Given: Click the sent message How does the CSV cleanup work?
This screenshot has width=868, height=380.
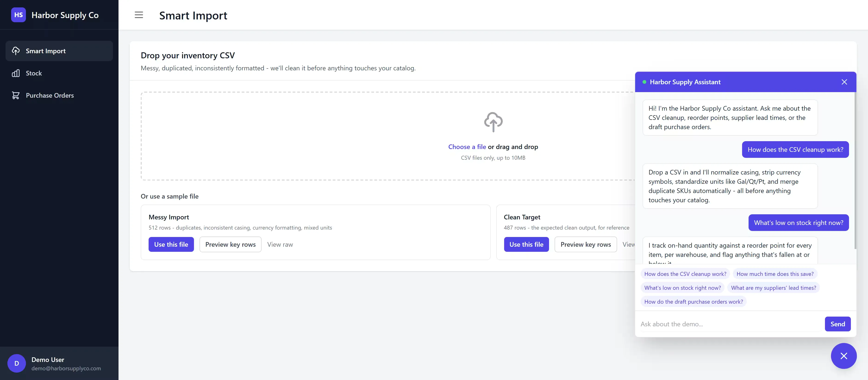Looking at the screenshot, I should [795, 149].
